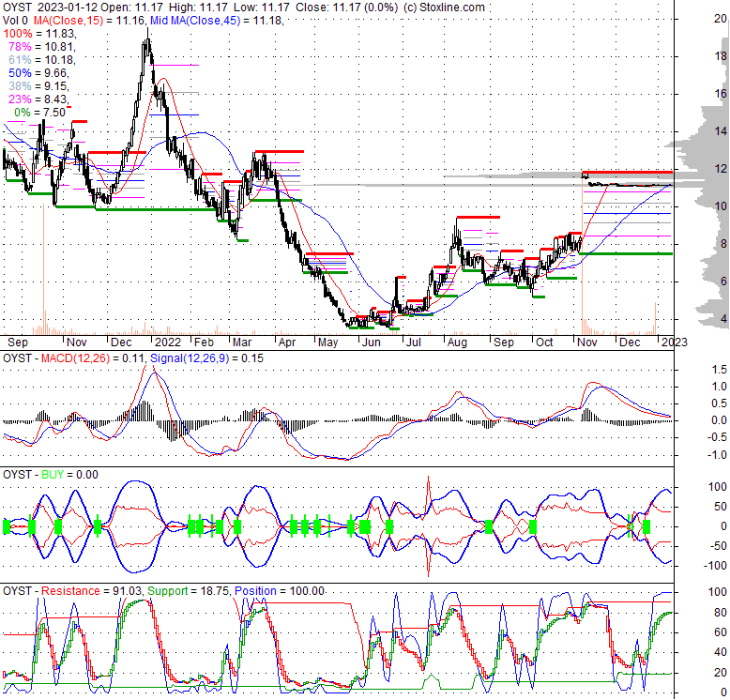
Task: Click the Sep label at timeline start
Action: (x=18, y=342)
